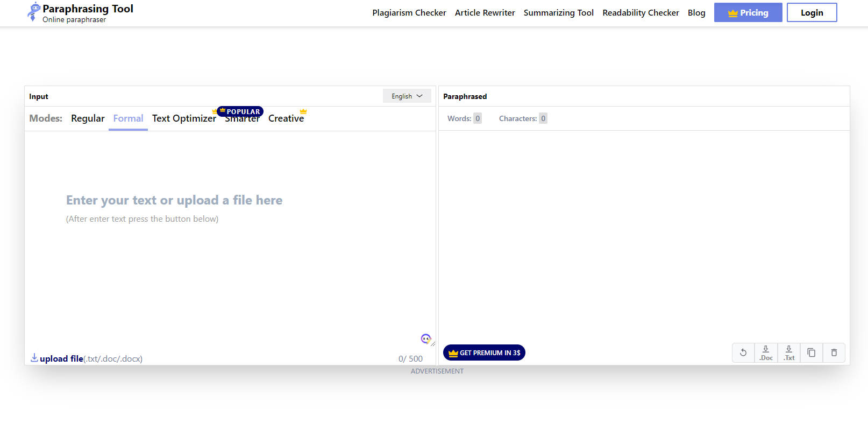Open the Plagiarism Checker page

tap(409, 12)
